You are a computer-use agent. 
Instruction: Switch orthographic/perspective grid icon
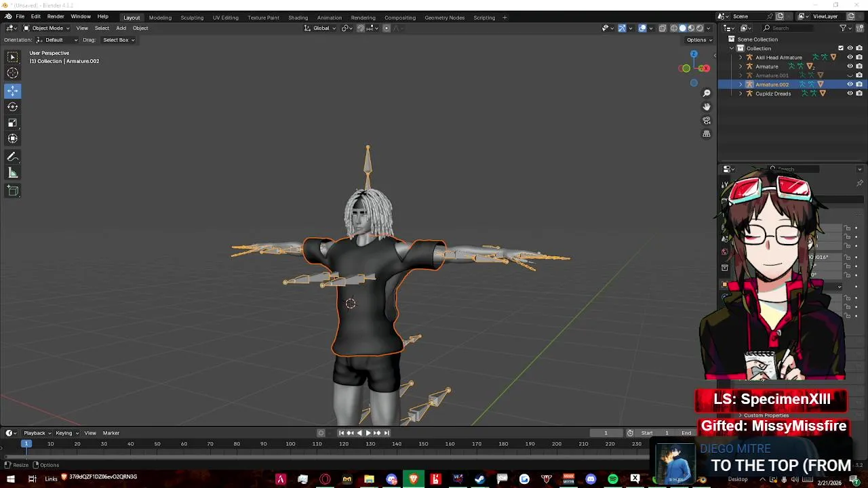tap(707, 134)
